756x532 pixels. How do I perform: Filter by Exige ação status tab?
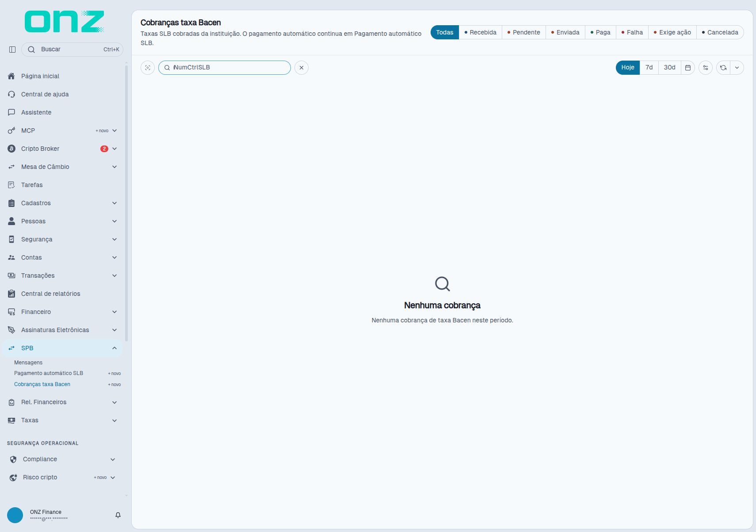[x=672, y=32]
